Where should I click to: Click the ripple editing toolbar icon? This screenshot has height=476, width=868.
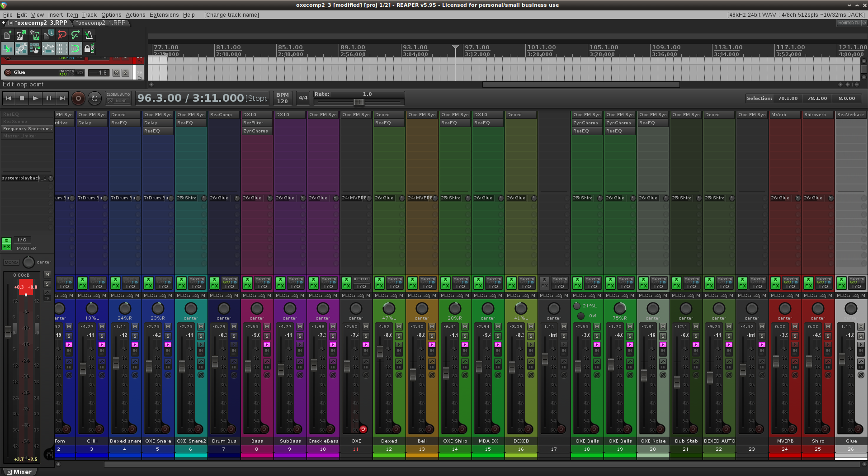point(35,48)
